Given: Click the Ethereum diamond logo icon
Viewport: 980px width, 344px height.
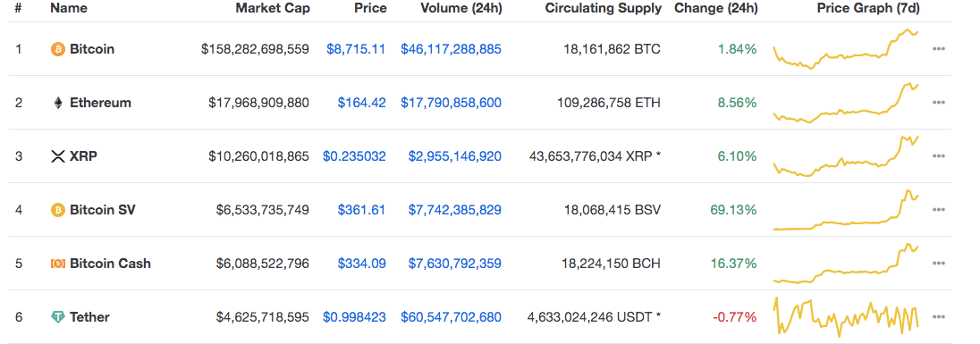Looking at the screenshot, I should pos(57,103).
